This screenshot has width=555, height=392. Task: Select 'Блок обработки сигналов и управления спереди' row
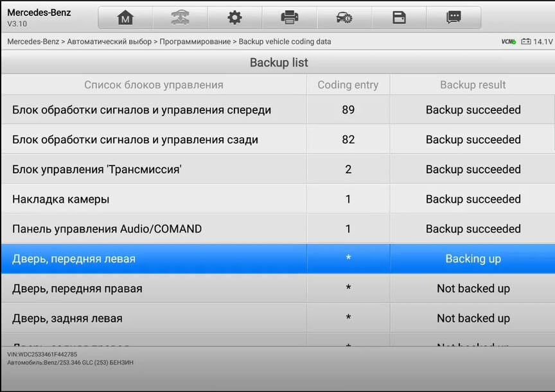click(x=277, y=110)
